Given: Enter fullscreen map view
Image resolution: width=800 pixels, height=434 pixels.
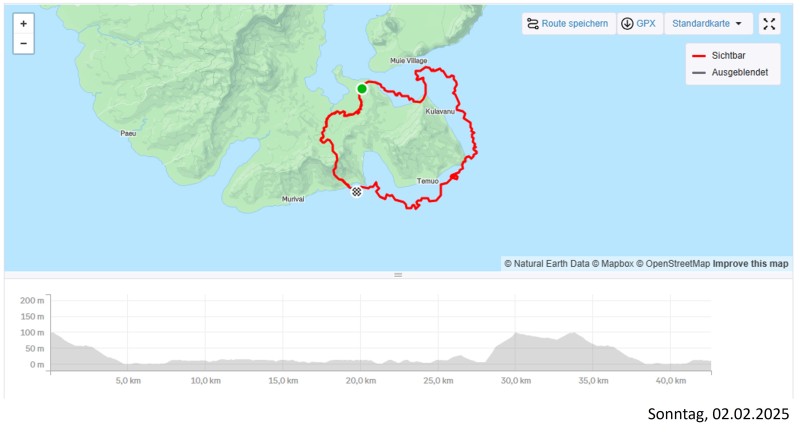Looking at the screenshot, I should 769,23.
